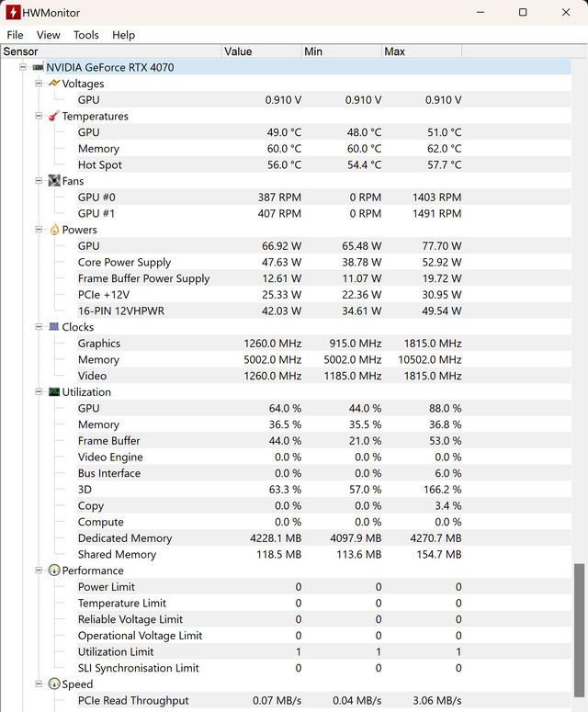Viewport: 588px width, 712px height.
Task: Click the NVIDIA GeForce RTX 4070 device icon
Action: tap(39, 67)
